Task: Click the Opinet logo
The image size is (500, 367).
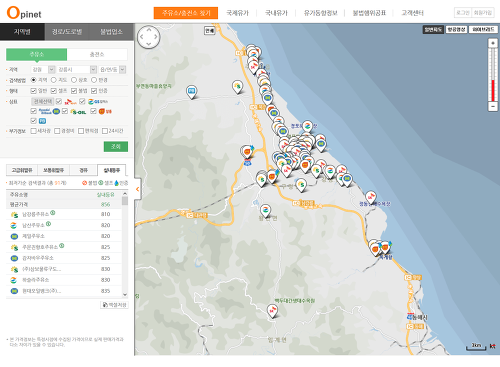Action: [x=24, y=13]
